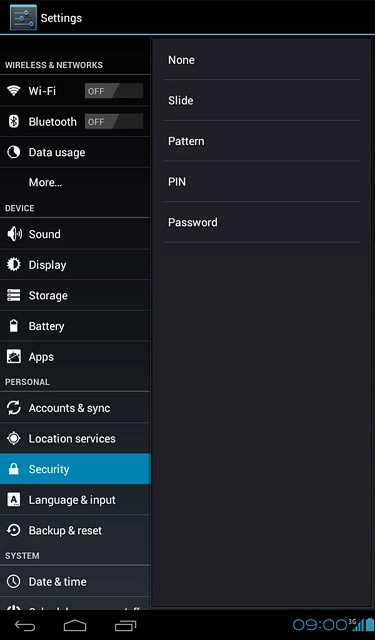Choose Password lock option
Viewport: 375px width, 640px height.
262,222
